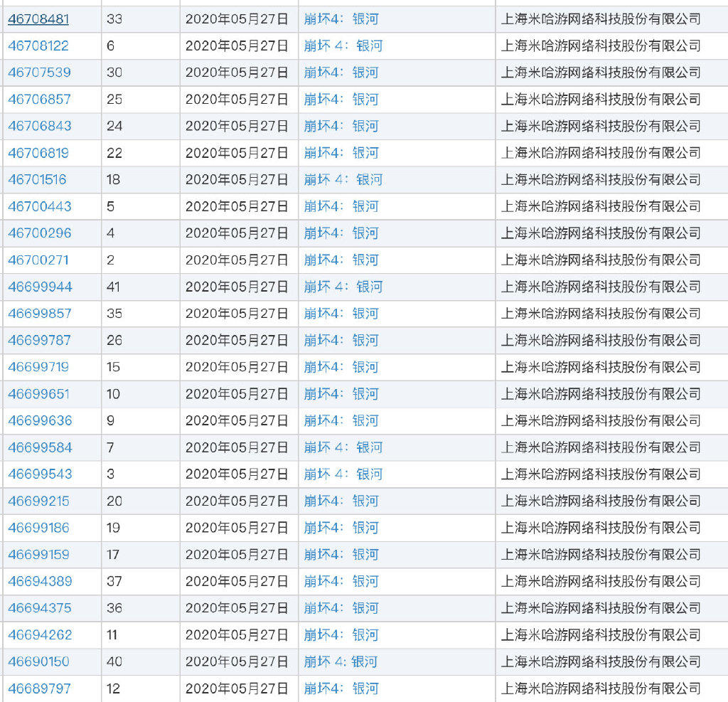Viewport: 728px width, 702px height.
Task: Click trademark name in row 46699543
Action: click(x=343, y=474)
